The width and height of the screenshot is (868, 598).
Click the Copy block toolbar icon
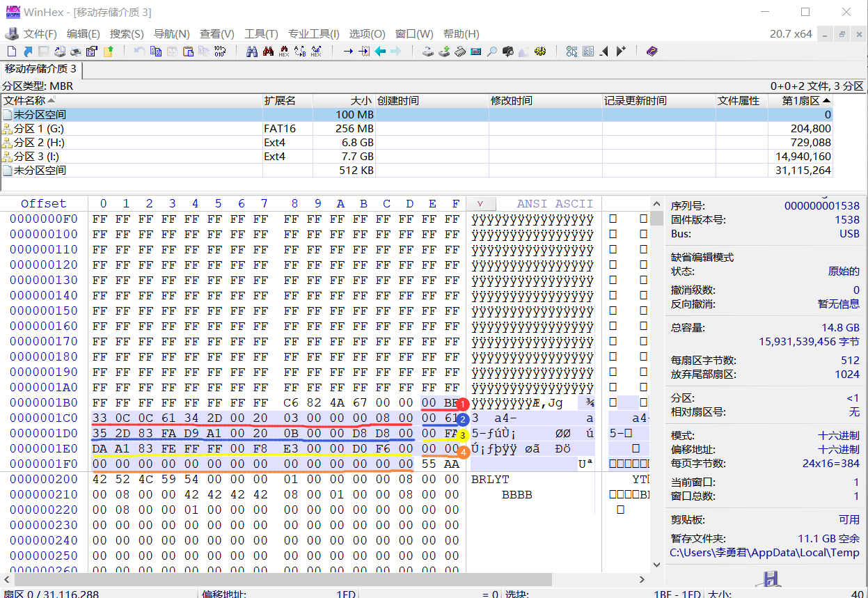(x=156, y=52)
